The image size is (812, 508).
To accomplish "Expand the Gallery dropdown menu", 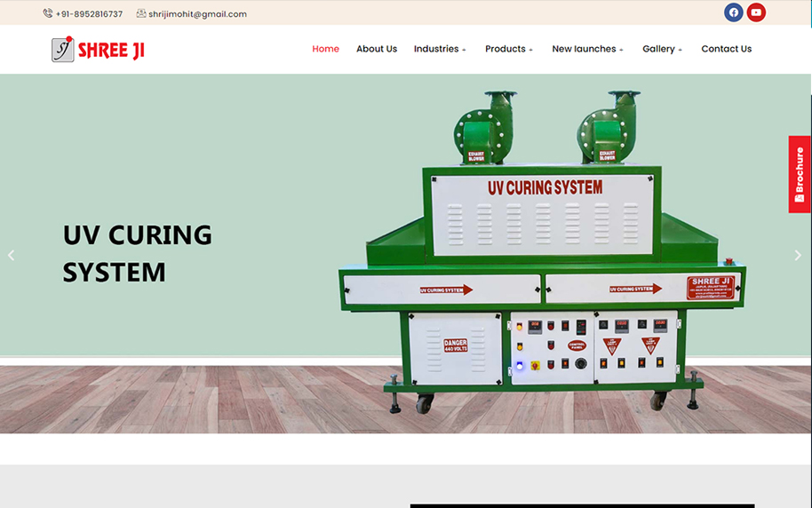I will (662, 49).
